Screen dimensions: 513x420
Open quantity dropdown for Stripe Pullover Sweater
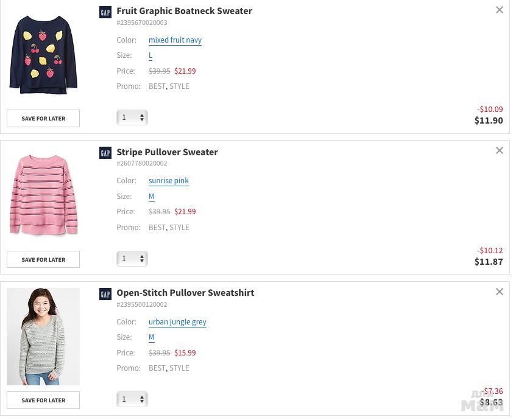[x=132, y=259]
